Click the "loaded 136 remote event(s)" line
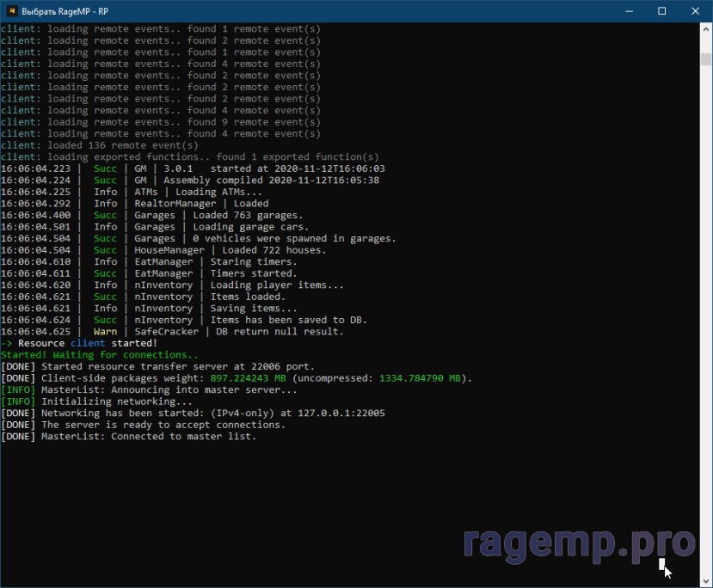The height and width of the screenshot is (588, 713). (x=100, y=145)
